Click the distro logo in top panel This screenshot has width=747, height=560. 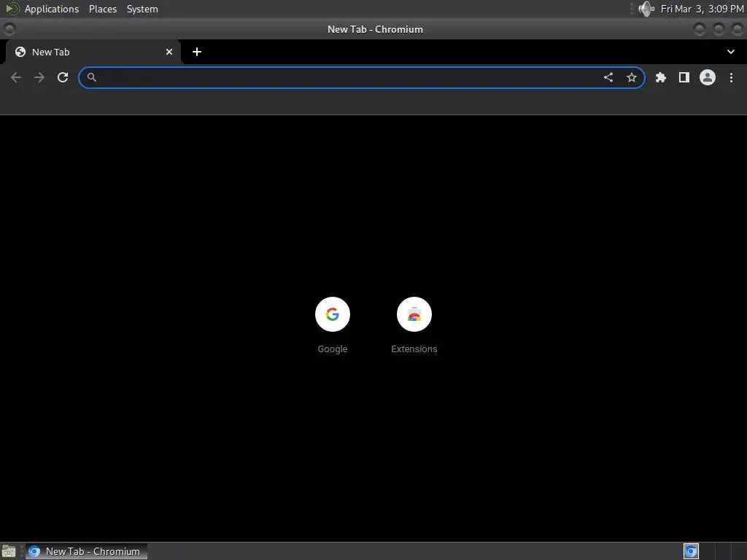[x=12, y=9]
